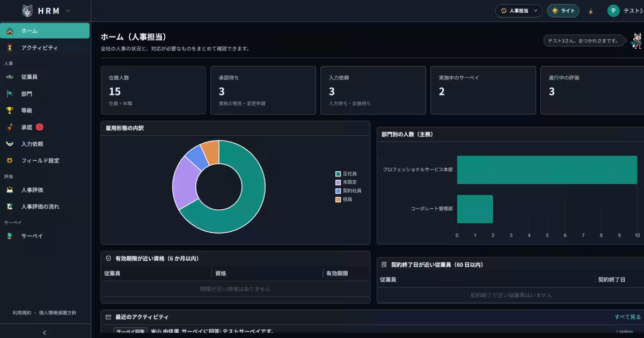Open the 承認待ち summary card
Viewport: 644px width, 338px height.
point(263,90)
